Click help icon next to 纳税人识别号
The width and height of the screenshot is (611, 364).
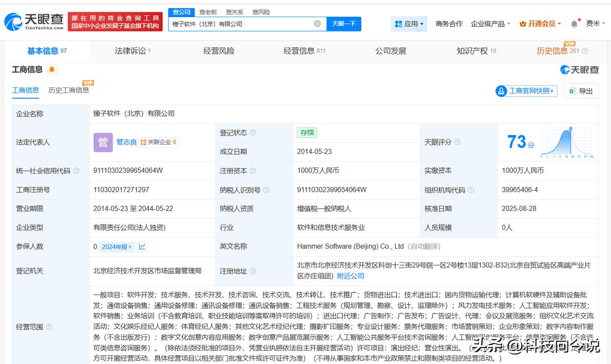266,190
